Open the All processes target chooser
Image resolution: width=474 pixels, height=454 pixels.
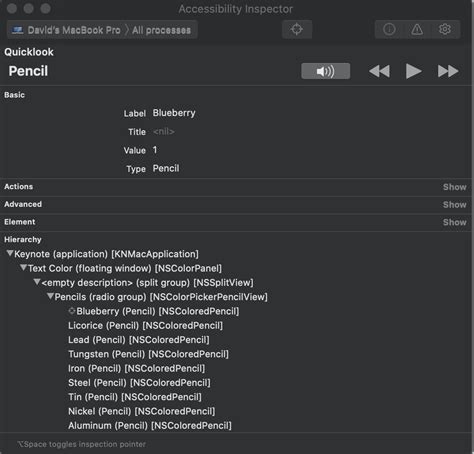(161, 30)
